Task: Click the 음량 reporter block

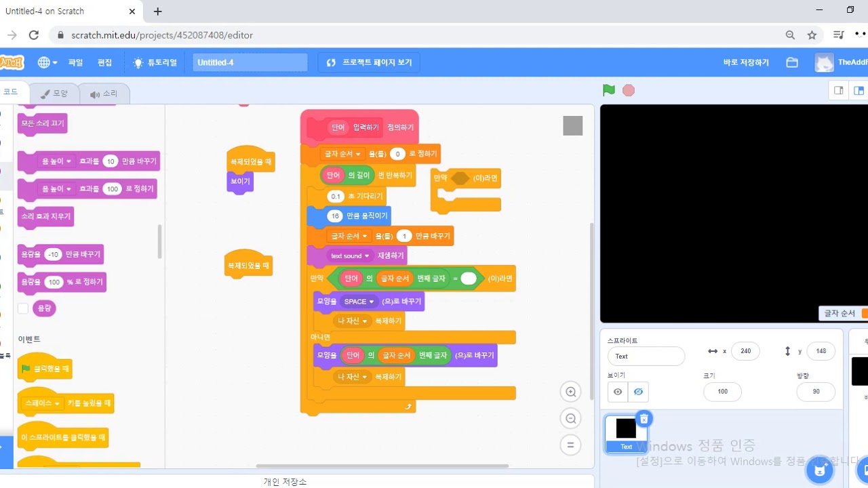Action: (45, 308)
